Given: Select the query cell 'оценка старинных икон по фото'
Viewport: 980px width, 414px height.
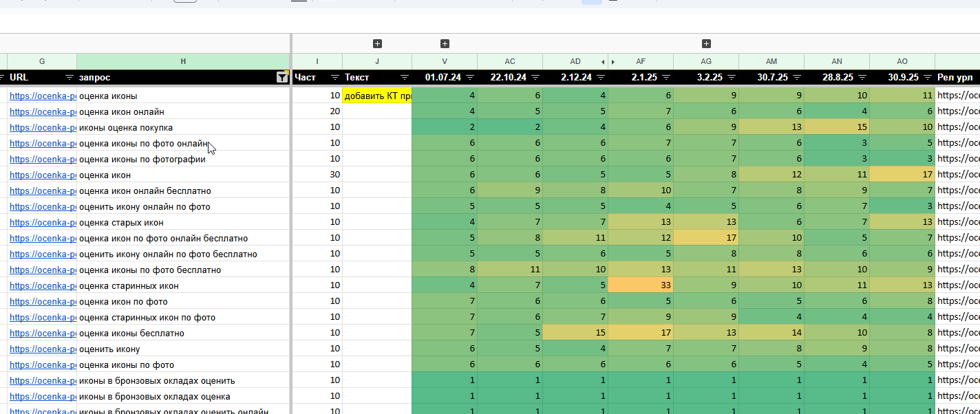Looking at the screenshot, I should 183,317.
